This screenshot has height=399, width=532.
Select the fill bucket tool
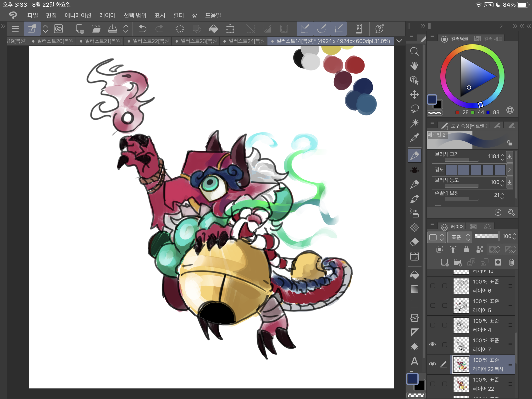point(414,275)
